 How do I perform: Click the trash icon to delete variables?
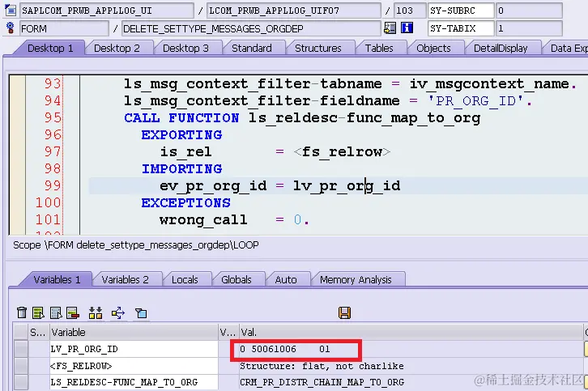click(x=22, y=312)
